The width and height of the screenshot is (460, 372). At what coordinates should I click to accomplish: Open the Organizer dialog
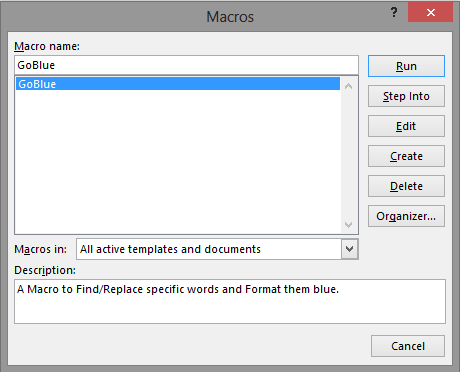point(406,216)
